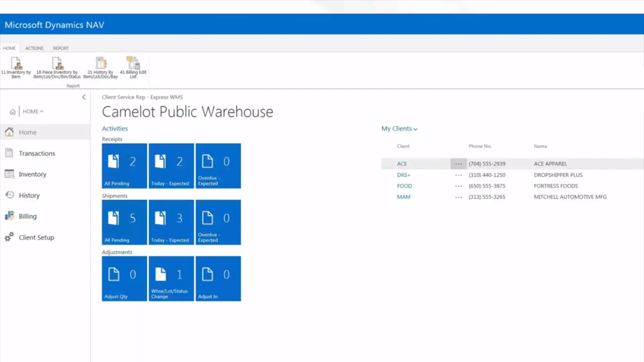644x362 pixels.
Task: Sort by the Client column header
Action: click(403, 146)
